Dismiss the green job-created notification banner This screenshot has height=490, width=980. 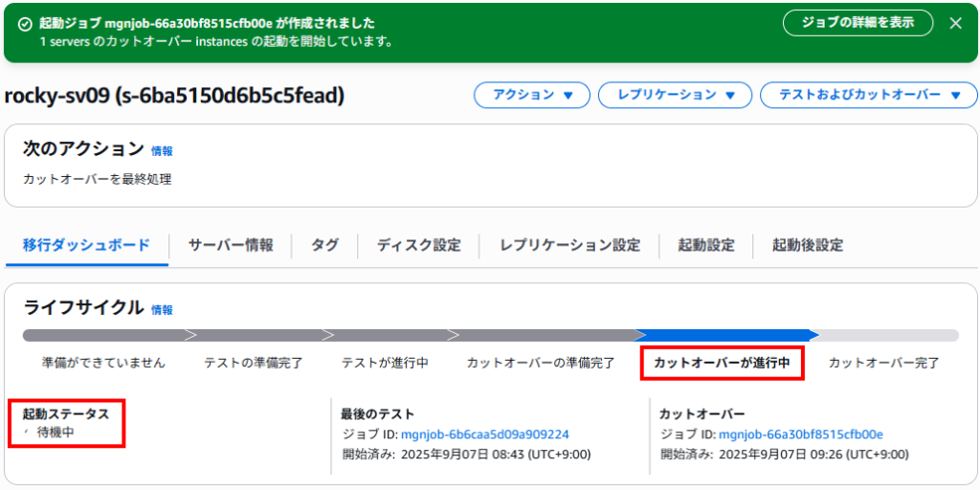955,24
